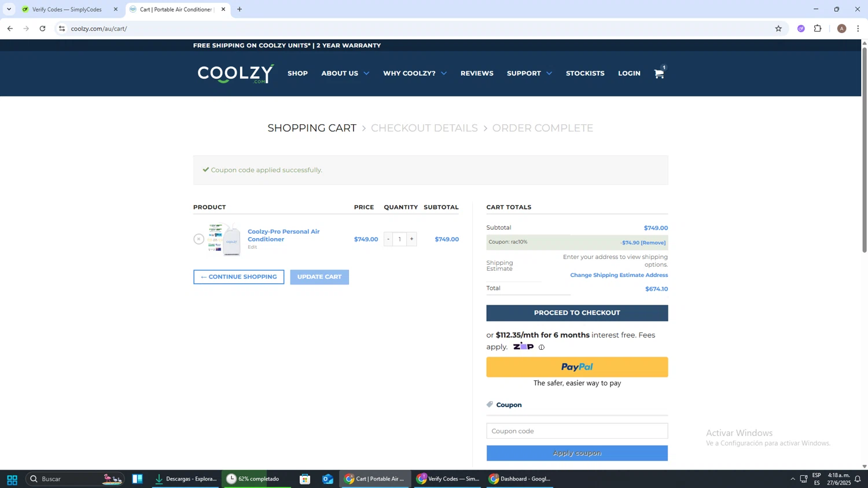Open the Chrome profile avatar
The height and width of the screenshot is (488, 868).
(x=841, y=28)
